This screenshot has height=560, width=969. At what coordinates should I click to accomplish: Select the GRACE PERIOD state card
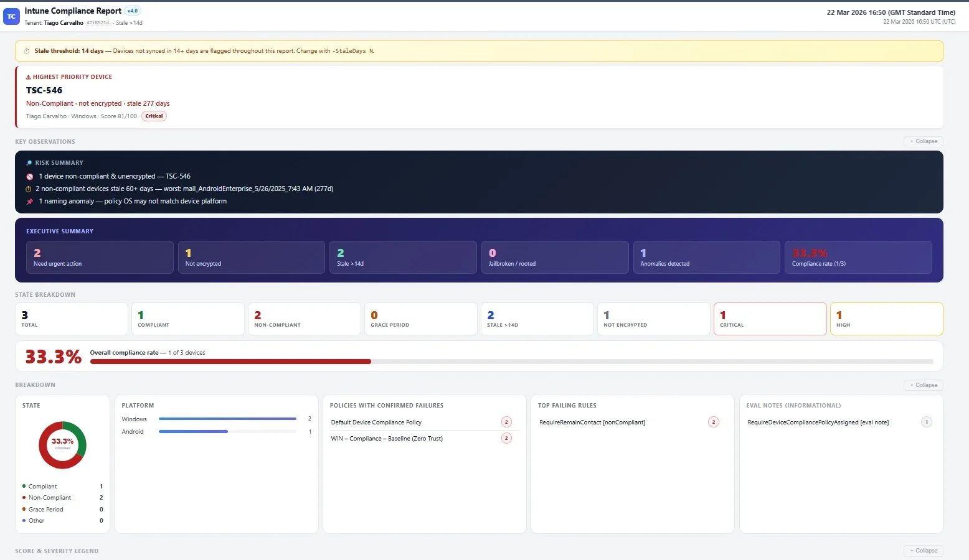(x=421, y=319)
